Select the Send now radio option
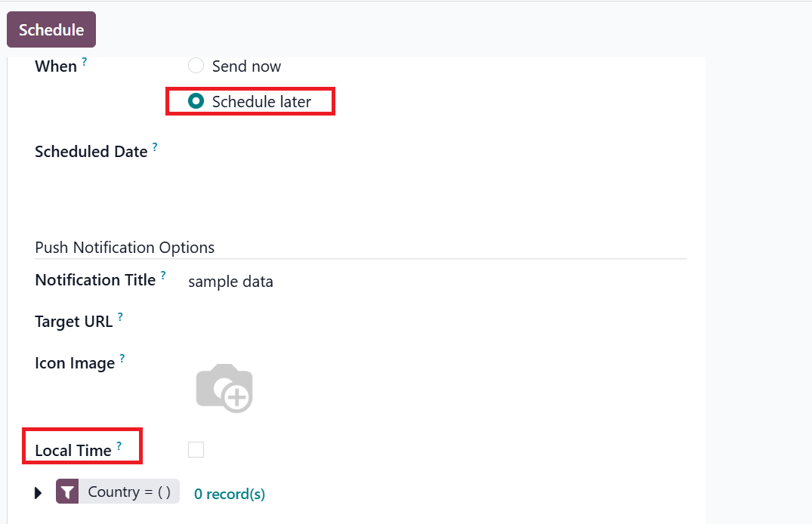812x524 pixels. coord(196,66)
